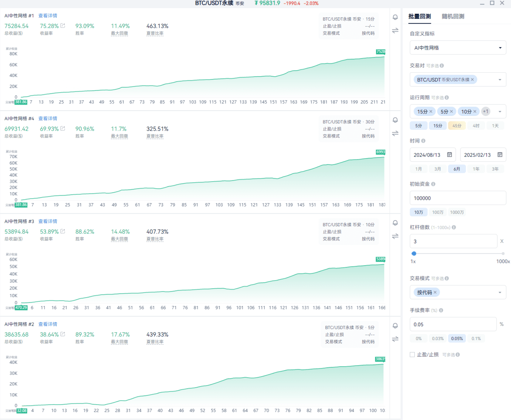Viewport: 511px width, 420px height.
Task: Open share icon next to 69.93% return
Action: [63, 129]
